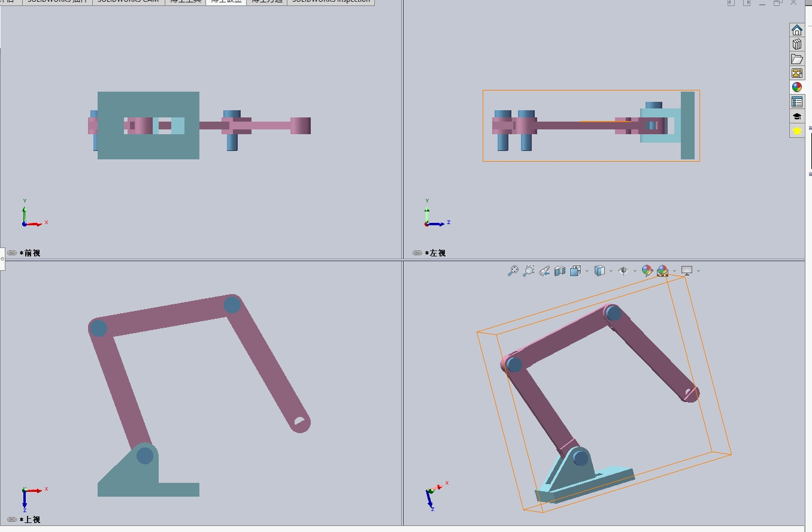The width and height of the screenshot is (812, 532).
Task: Switch to the SOLIDWORKS CAM tab
Action: (128, 2)
